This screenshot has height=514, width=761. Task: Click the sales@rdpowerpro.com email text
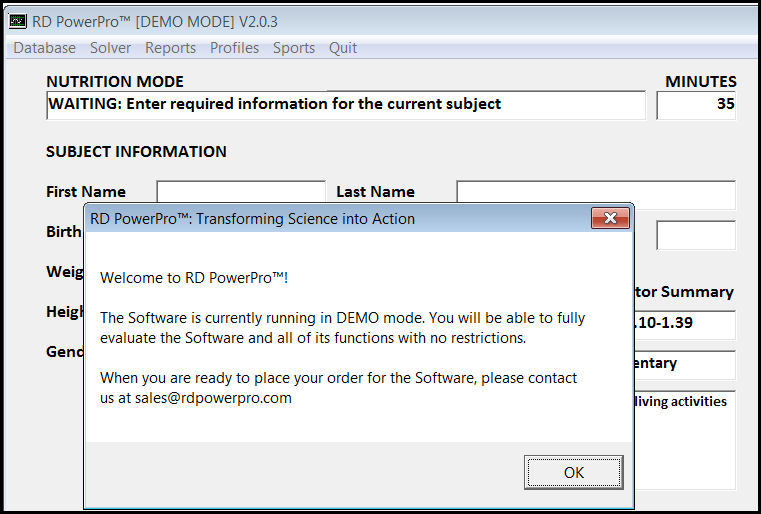pos(213,398)
